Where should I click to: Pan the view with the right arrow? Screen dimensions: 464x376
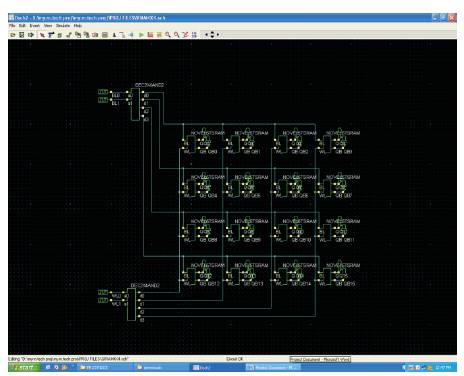(218, 35)
